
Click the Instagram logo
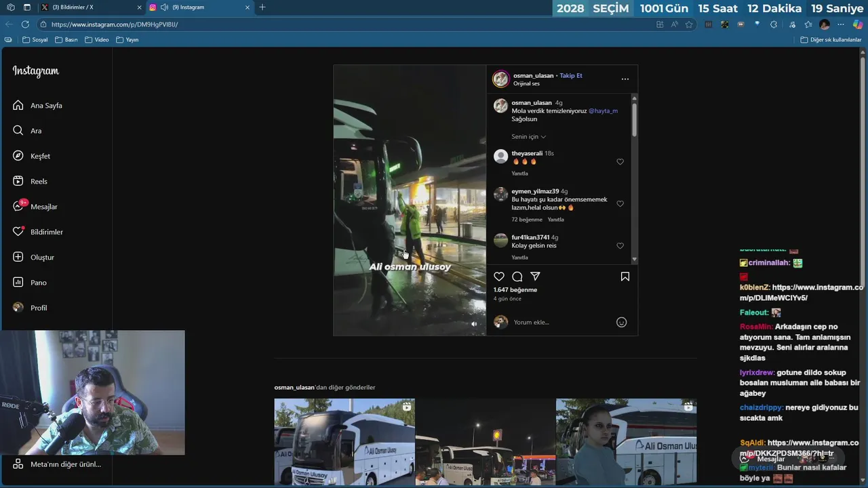pos(35,71)
